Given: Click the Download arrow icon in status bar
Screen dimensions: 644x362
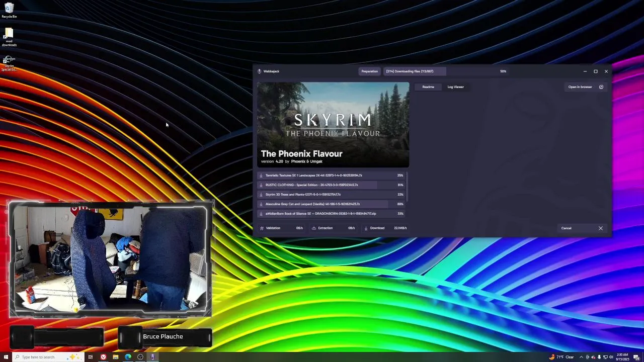Looking at the screenshot, I should click(x=366, y=228).
